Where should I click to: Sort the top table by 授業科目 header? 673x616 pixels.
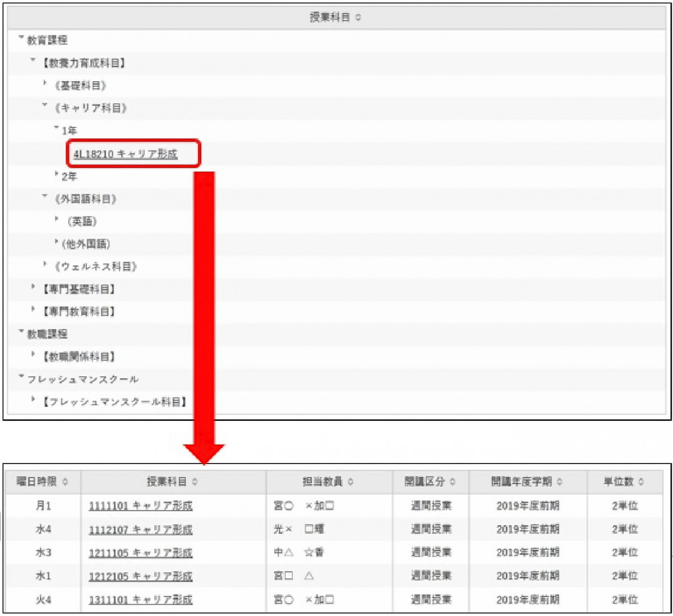[336, 17]
